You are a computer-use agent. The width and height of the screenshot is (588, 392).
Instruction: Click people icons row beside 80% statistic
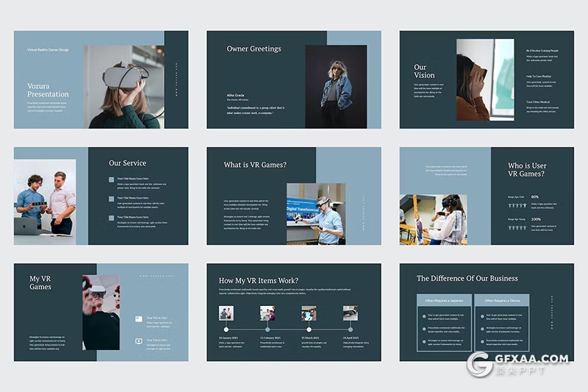pos(517,205)
